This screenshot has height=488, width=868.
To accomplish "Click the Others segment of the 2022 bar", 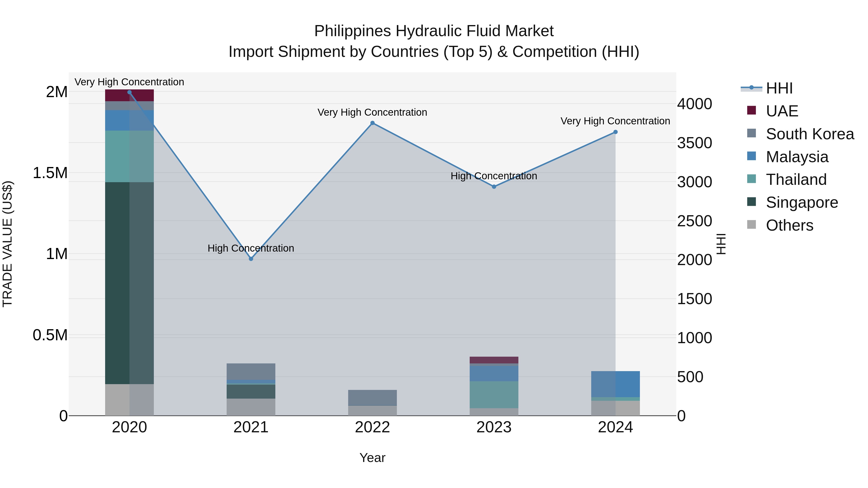I will coord(372,411).
